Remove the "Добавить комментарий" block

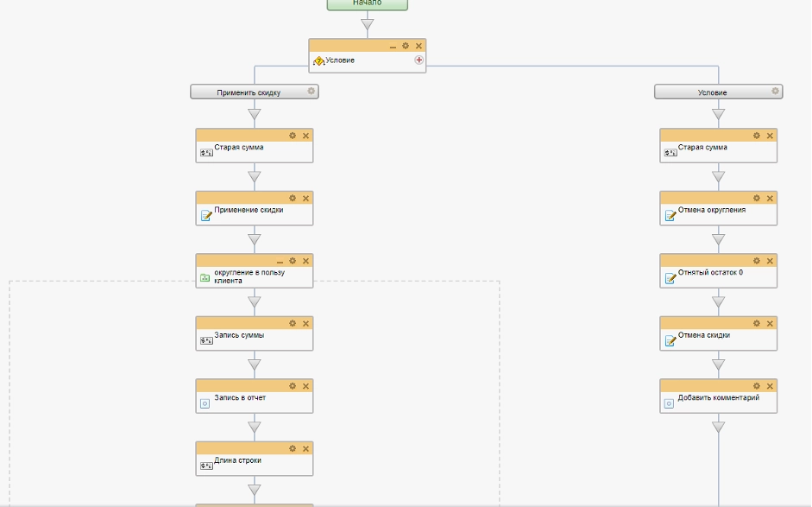pyautogui.click(x=770, y=385)
